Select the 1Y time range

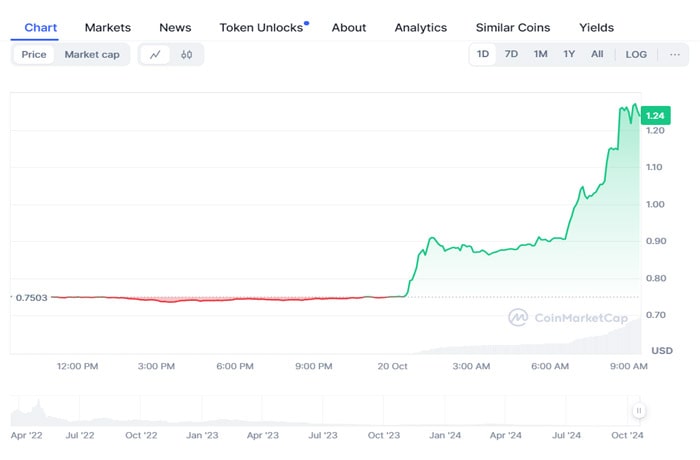click(x=569, y=54)
